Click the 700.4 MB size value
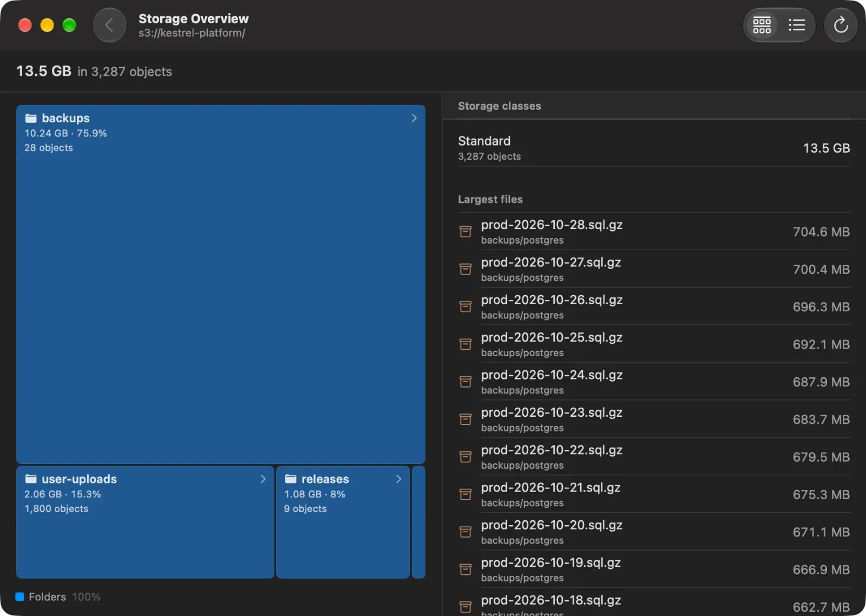 tap(821, 269)
